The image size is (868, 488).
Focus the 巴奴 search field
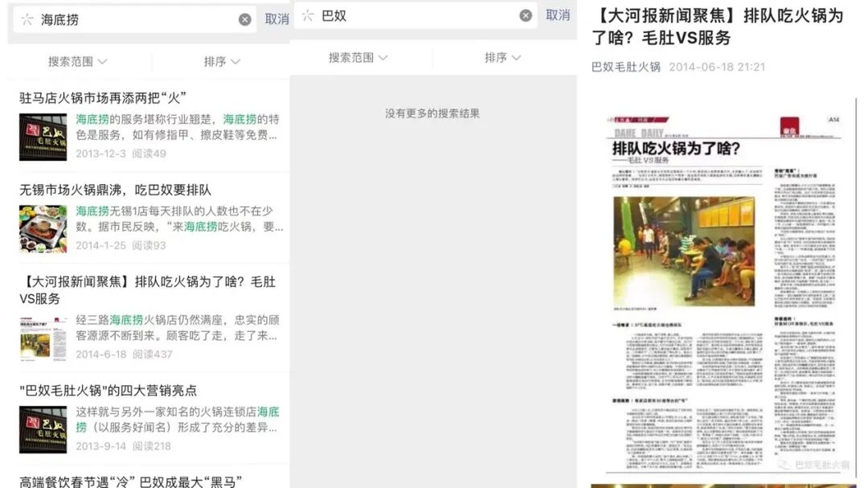[x=416, y=15]
